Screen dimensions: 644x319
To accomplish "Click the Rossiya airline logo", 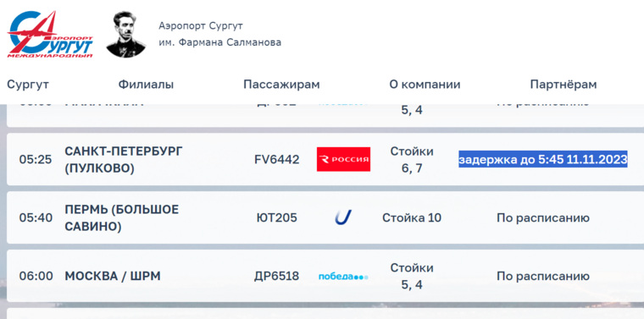I will point(343,159).
